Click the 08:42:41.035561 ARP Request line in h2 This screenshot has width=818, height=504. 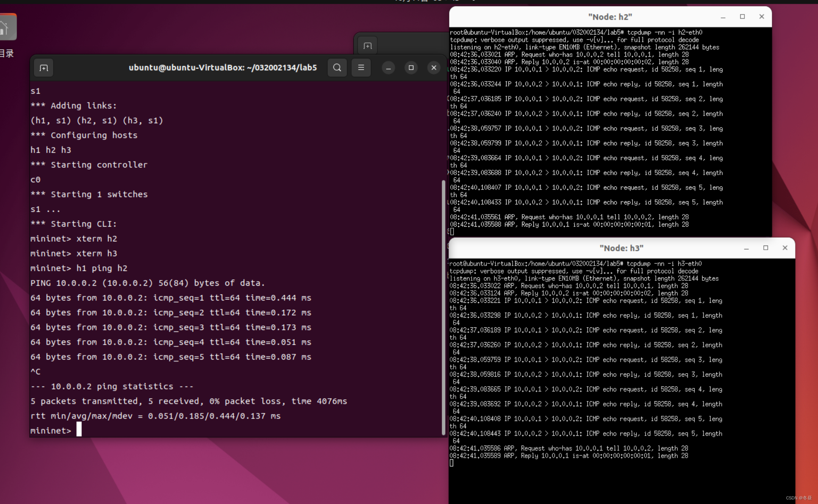pos(569,217)
